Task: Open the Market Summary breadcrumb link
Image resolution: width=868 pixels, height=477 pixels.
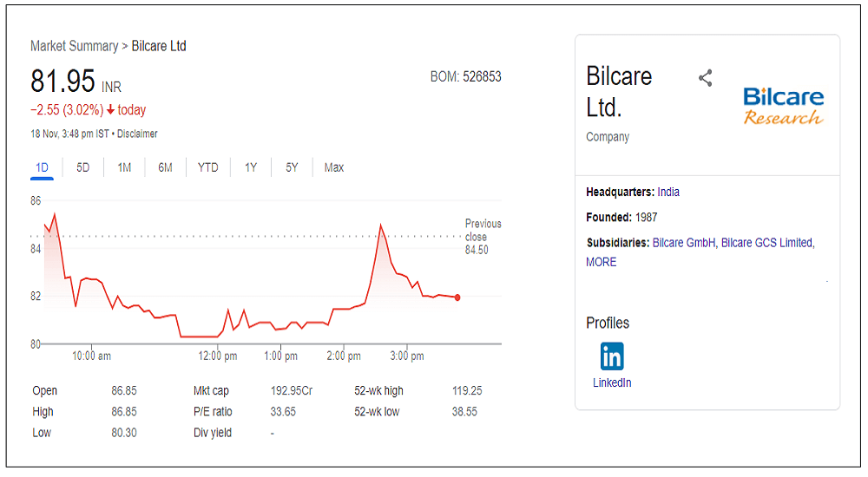Action: tap(74, 46)
